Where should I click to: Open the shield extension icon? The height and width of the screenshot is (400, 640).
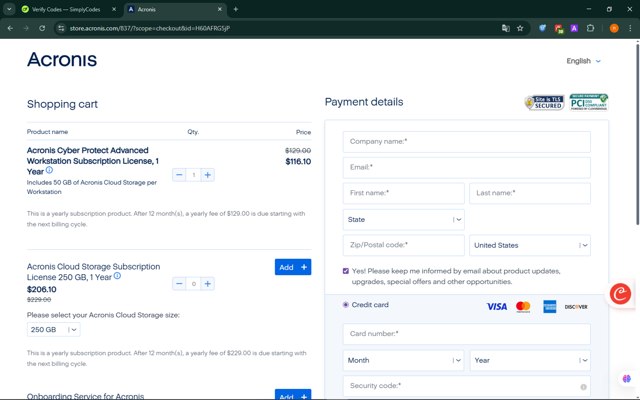(542, 28)
